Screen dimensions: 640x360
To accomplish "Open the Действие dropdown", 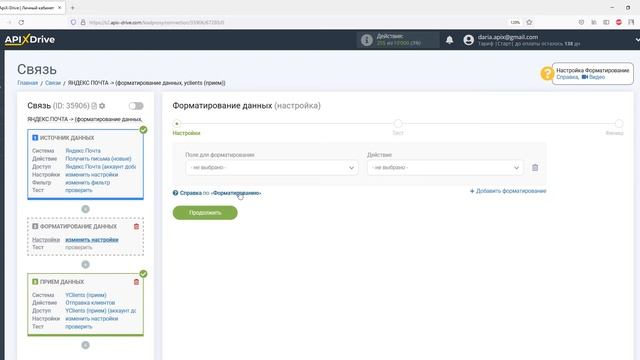I will pos(445,168).
